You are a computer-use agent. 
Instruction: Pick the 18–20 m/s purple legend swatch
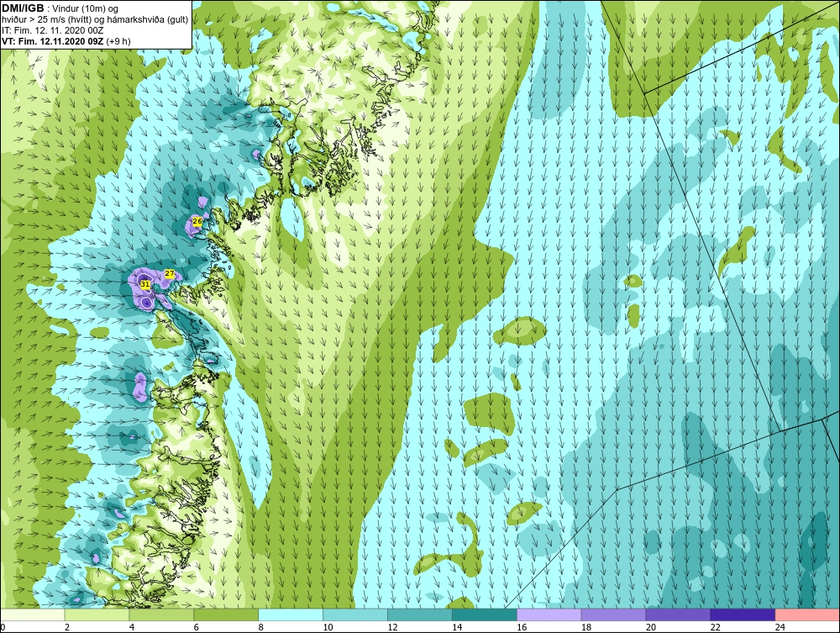click(613, 615)
